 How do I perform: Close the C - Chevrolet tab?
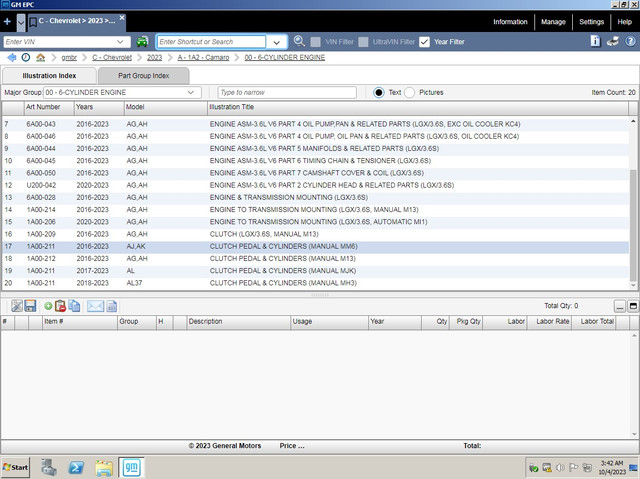tap(122, 18)
